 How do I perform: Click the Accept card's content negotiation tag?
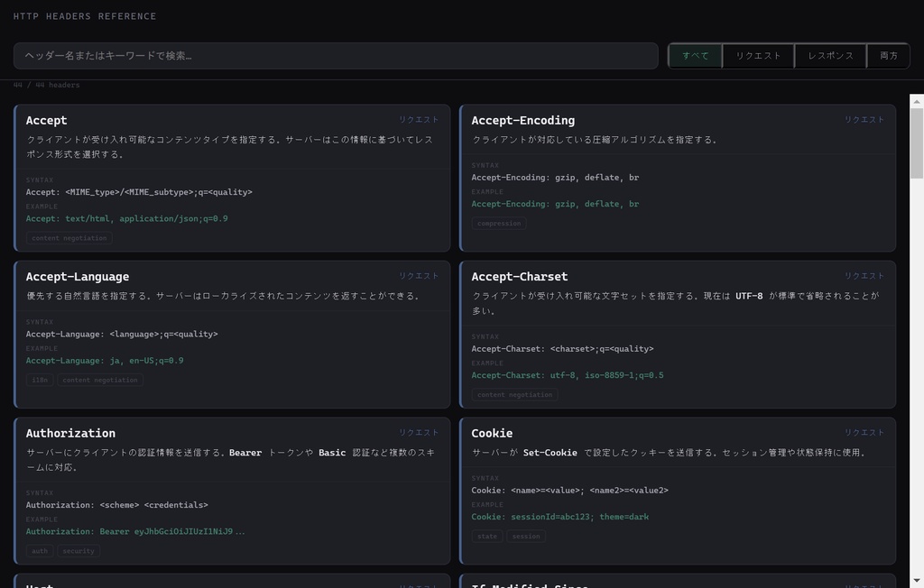(69, 238)
